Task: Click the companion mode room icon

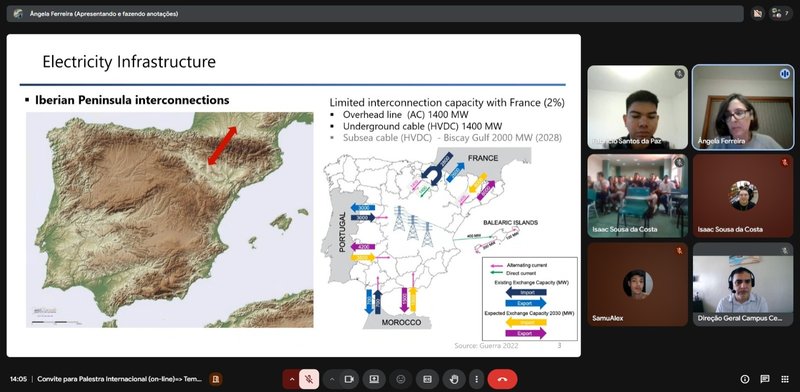Action: 215,379
